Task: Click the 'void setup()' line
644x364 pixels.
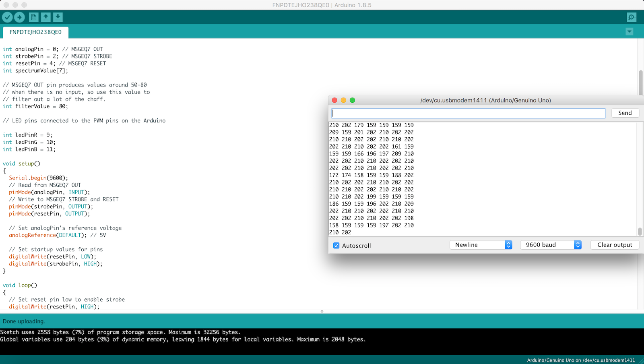Action: (21, 163)
